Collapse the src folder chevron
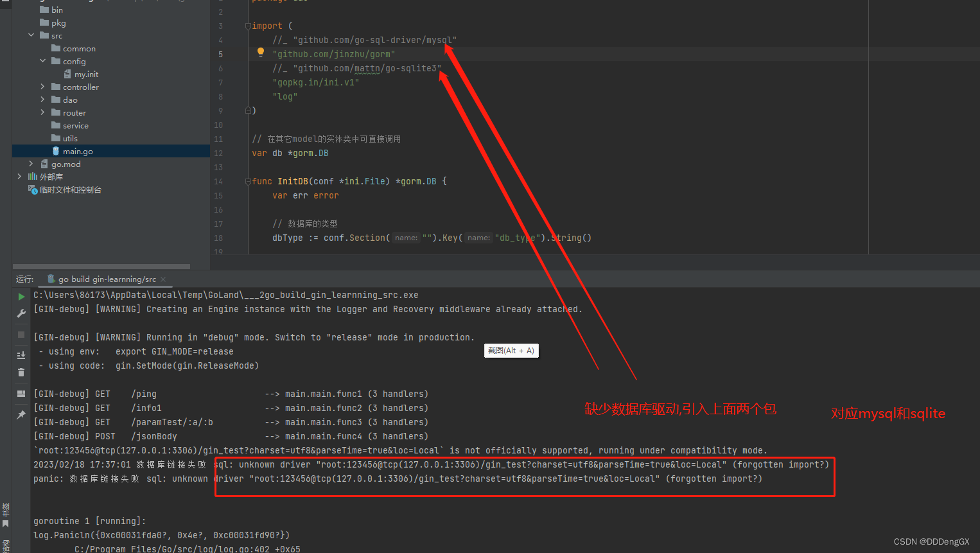Image resolution: width=980 pixels, height=553 pixels. 31,35
